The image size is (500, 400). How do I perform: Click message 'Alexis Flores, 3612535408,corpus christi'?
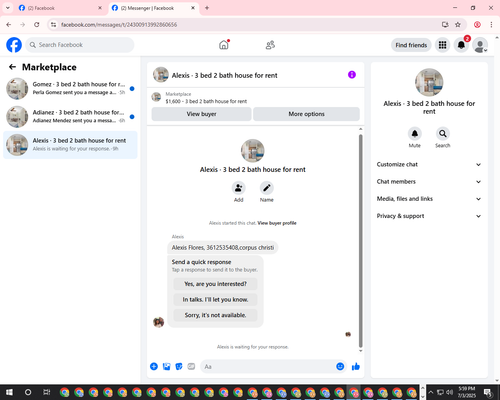pos(223,248)
